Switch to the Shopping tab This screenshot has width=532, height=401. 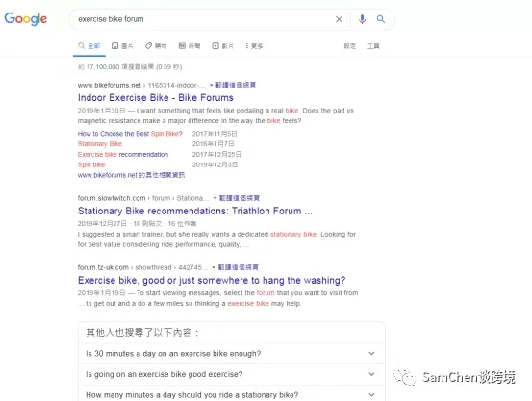(x=156, y=46)
